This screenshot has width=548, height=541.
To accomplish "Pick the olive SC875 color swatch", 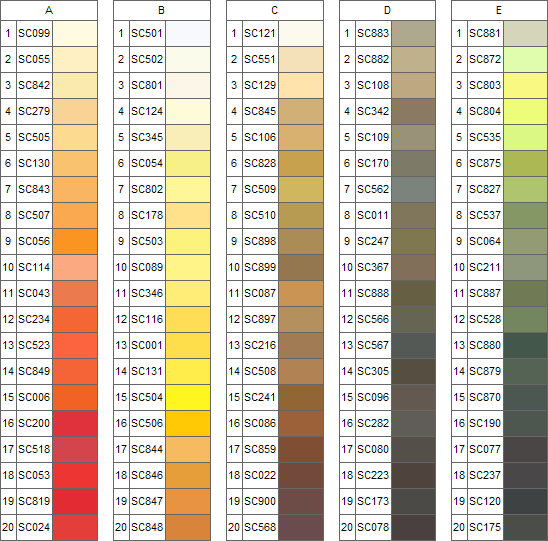I will [526, 163].
